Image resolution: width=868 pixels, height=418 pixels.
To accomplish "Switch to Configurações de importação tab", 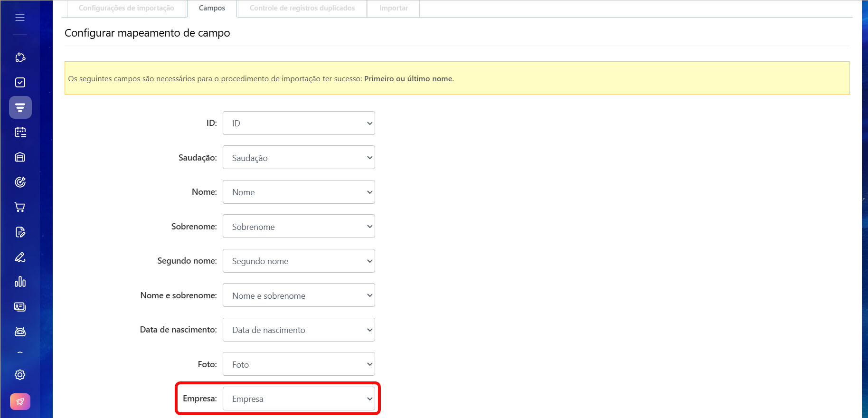I will [x=126, y=8].
